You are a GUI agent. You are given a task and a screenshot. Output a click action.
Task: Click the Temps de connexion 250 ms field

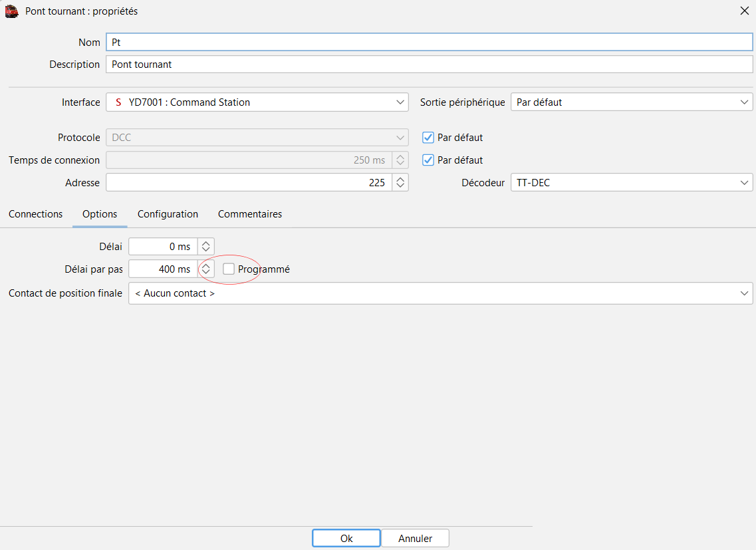click(249, 160)
